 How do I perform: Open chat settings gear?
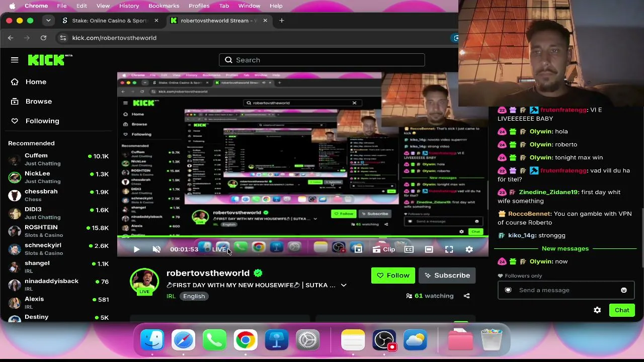click(597, 310)
